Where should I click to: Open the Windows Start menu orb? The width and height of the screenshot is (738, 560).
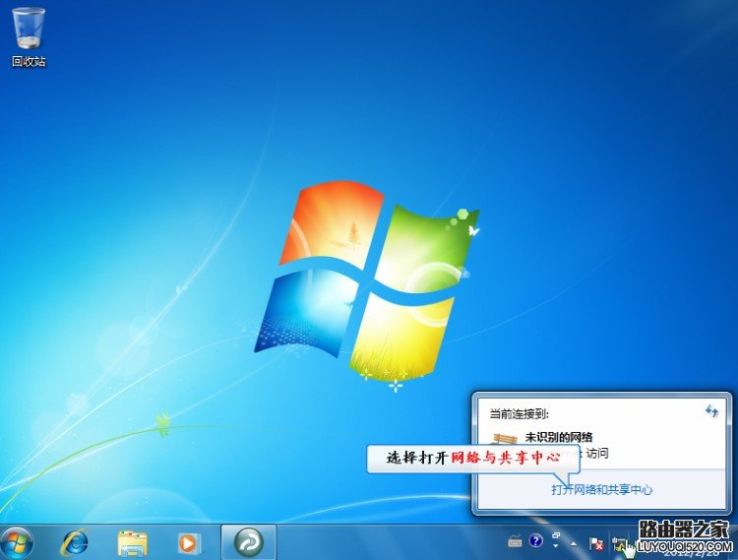(16, 543)
